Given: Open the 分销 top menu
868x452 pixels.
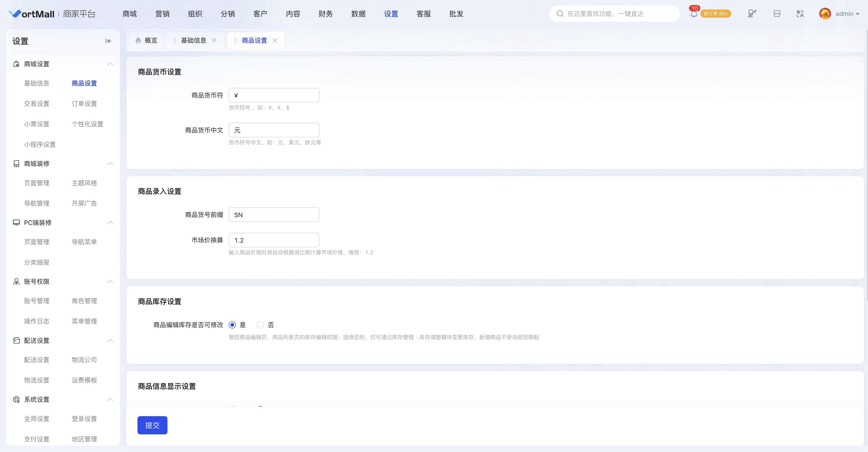Looking at the screenshot, I should point(228,14).
